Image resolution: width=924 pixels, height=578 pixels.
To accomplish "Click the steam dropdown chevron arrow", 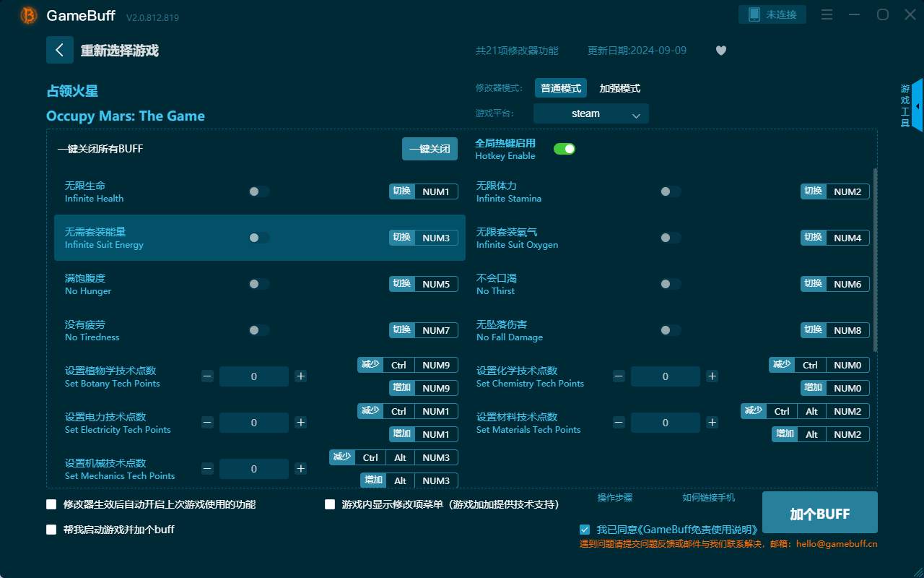I will (x=636, y=115).
